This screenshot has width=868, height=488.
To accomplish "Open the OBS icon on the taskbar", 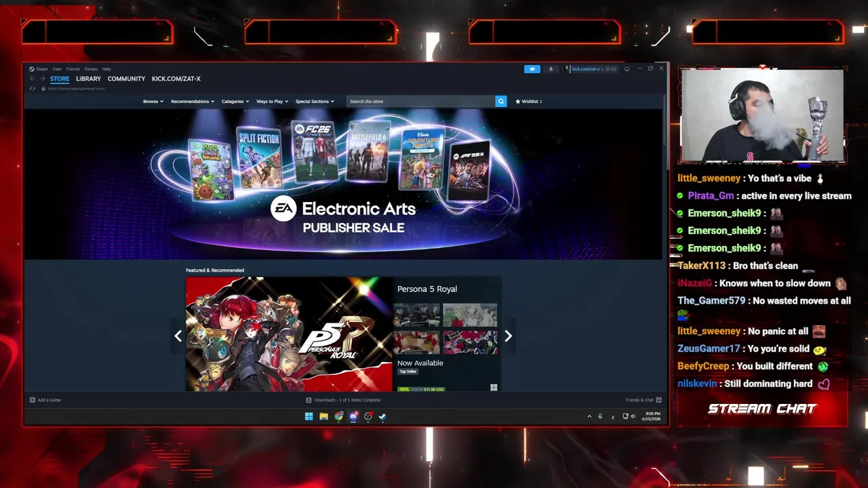I will (x=368, y=416).
